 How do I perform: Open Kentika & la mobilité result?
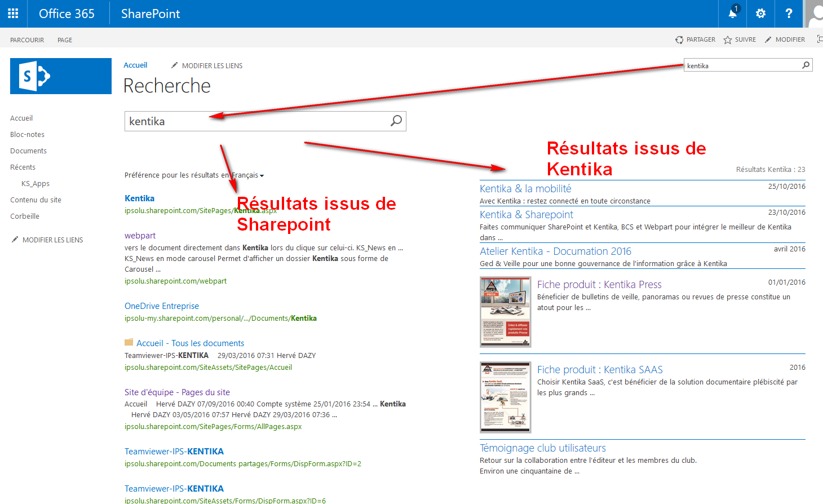pos(525,189)
